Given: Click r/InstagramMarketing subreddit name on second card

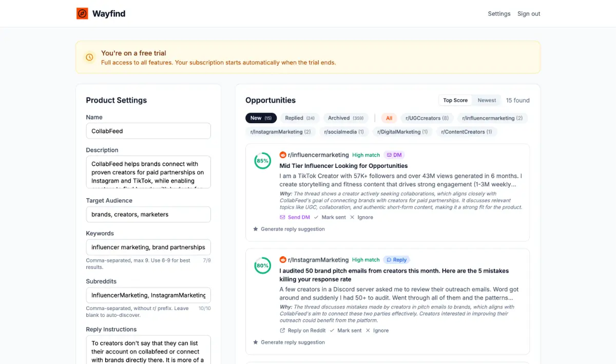Looking at the screenshot, I should click(x=318, y=260).
